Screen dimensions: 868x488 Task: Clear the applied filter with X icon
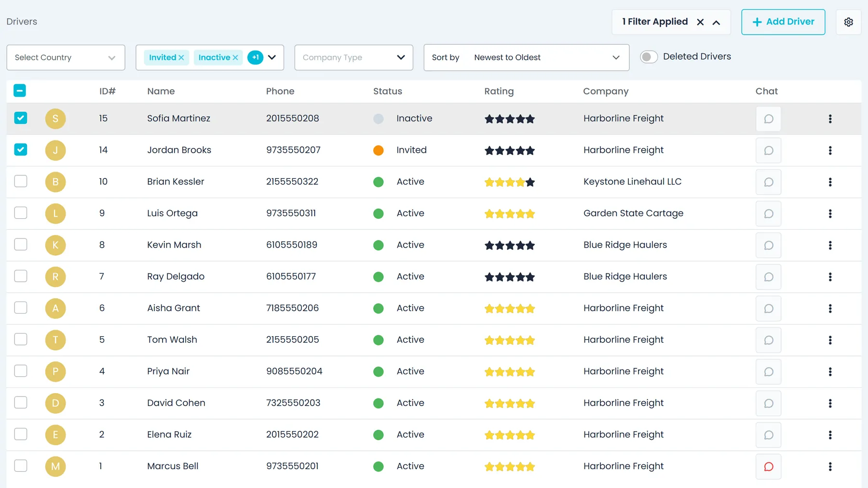700,22
